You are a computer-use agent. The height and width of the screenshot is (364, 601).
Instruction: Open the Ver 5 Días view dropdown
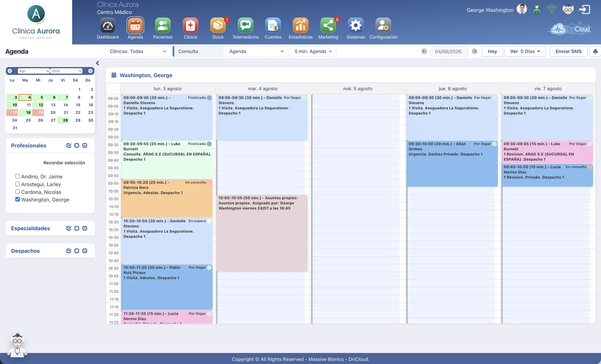point(525,51)
